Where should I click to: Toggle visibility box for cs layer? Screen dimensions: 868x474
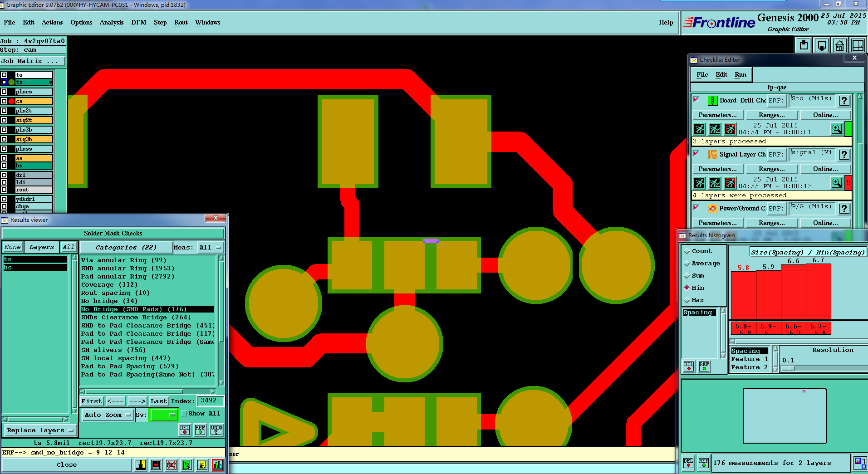[4, 101]
